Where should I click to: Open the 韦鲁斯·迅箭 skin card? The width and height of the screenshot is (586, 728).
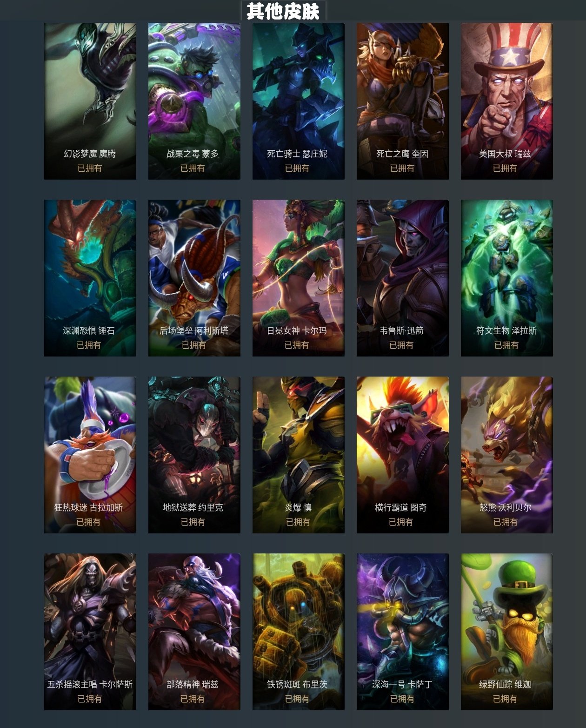[403, 278]
